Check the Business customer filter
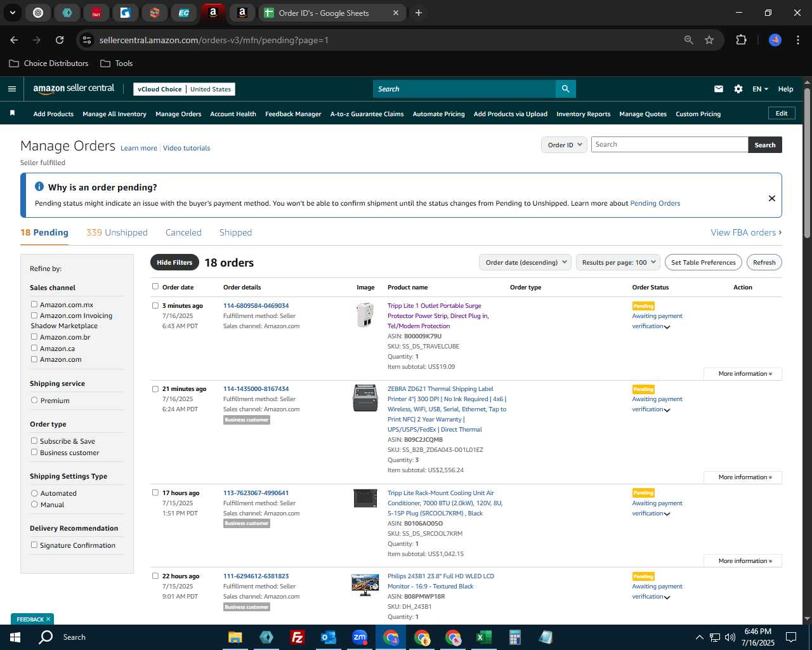 tap(34, 452)
